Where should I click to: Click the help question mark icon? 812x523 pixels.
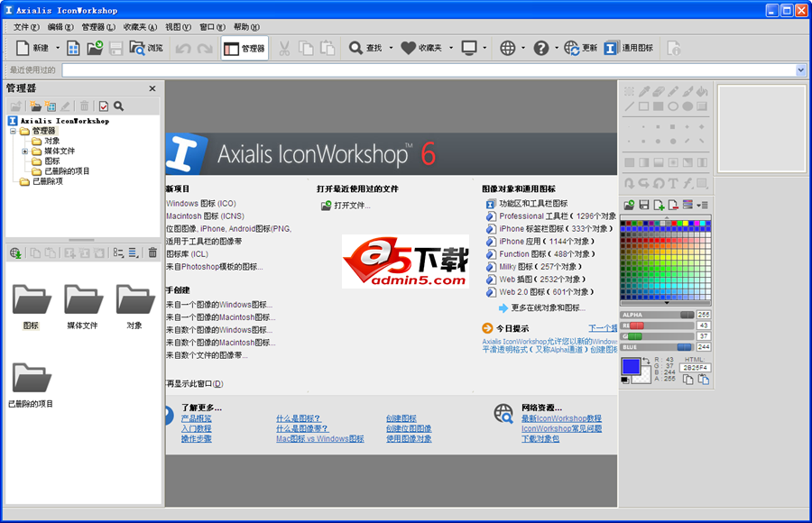pyautogui.click(x=541, y=48)
